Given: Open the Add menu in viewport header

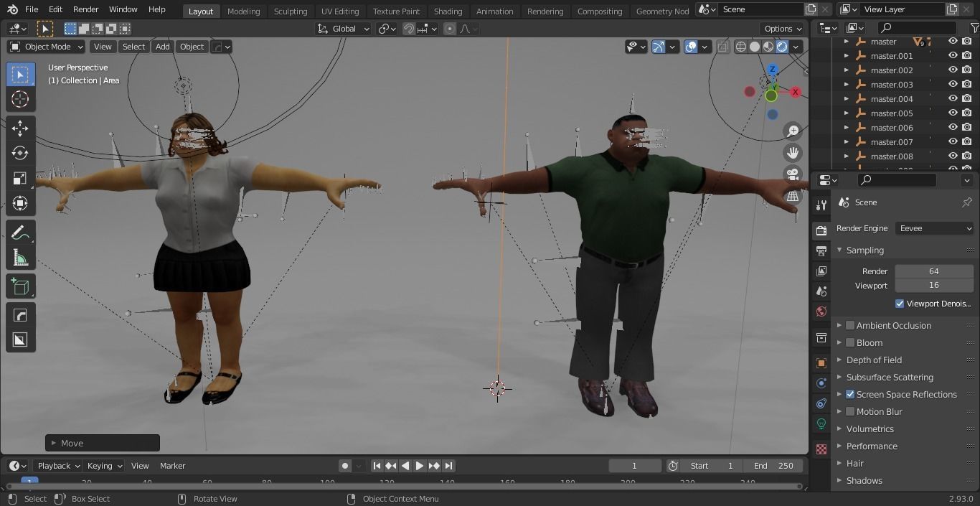Looking at the screenshot, I should point(163,47).
